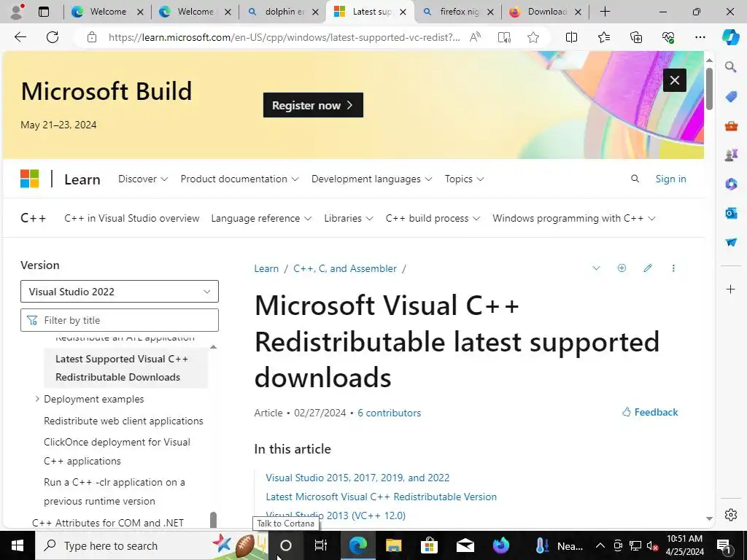Open the sidebar Shopping tag icon

click(x=731, y=97)
